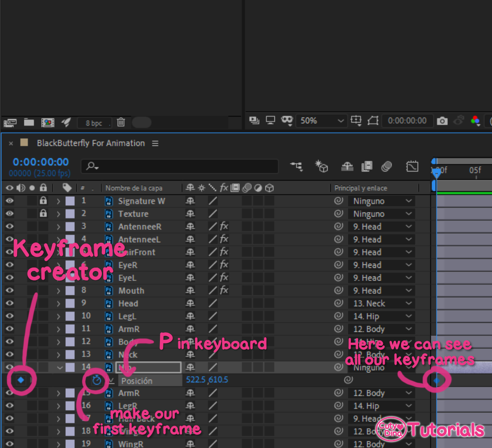Click the trash delete icon in project panel
The image size is (492, 448).
pyautogui.click(x=121, y=122)
